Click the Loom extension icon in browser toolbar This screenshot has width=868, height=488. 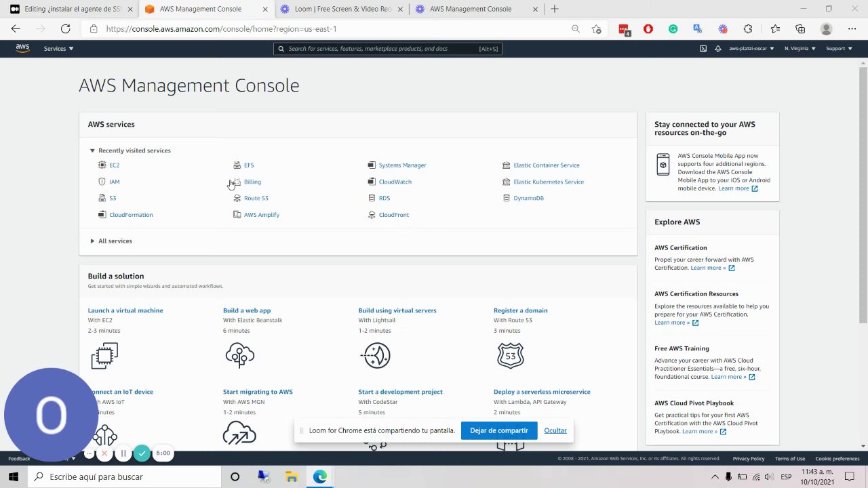tap(723, 29)
